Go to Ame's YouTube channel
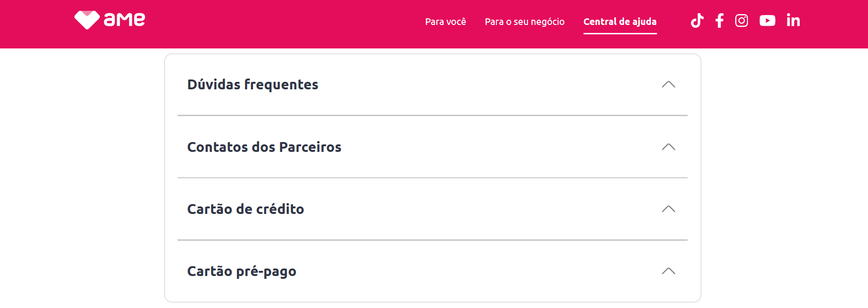868x308 pixels. coord(767,21)
